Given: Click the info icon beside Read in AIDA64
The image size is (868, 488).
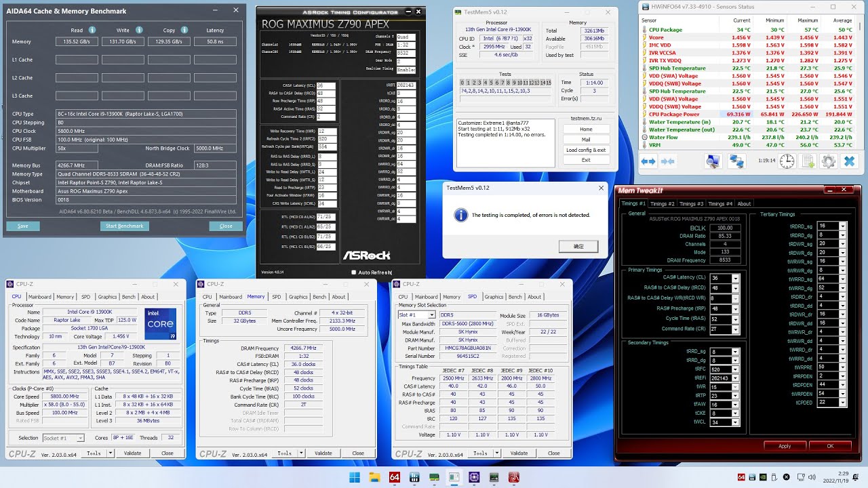Looking at the screenshot, I should coord(92,30).
